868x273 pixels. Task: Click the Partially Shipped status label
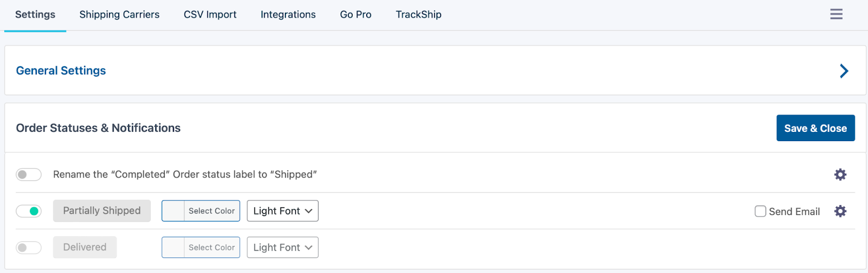(x=102, y=211)
